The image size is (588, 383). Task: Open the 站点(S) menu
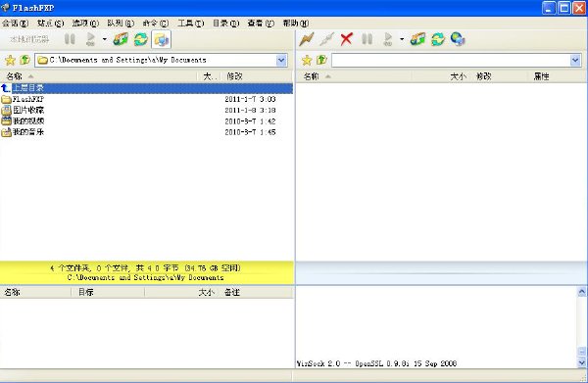pos(51,24)
